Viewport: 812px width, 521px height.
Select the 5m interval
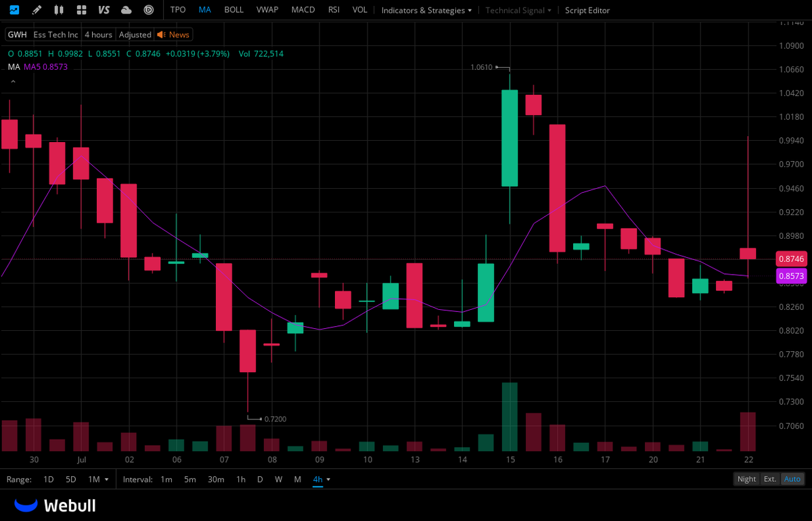click(190, 479)
